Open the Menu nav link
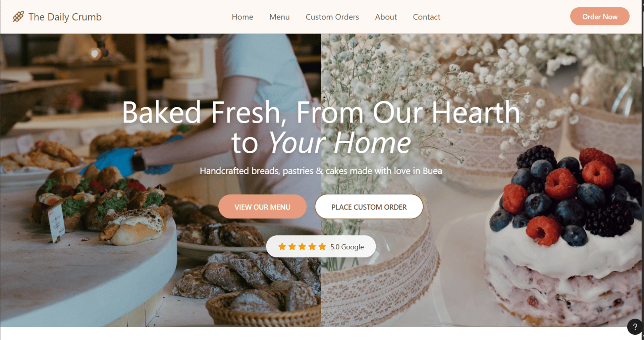The height and width of the screenshot is (340, 644). click(x=279, y=17)
